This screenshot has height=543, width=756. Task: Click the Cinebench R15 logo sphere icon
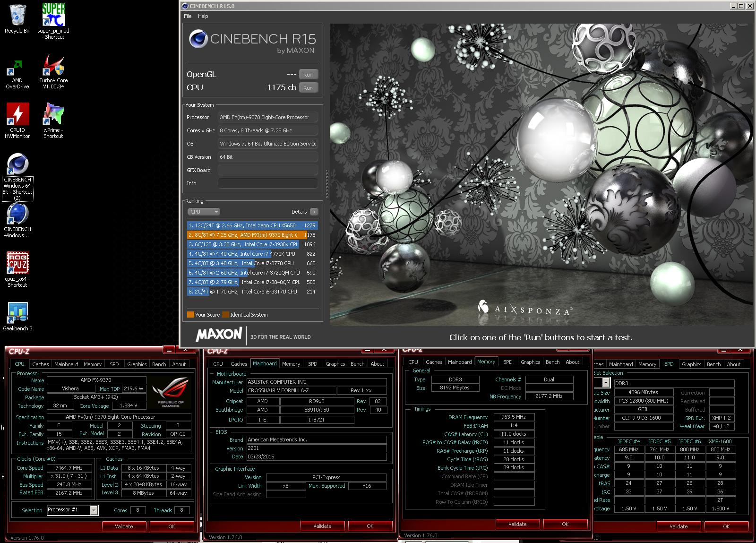click(198, 39)
